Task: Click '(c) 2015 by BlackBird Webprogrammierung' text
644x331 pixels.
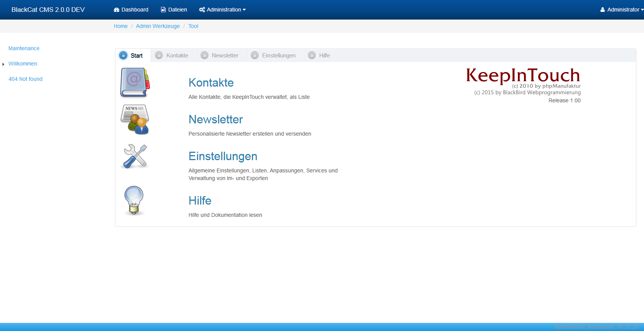Action: pos(527,92)
